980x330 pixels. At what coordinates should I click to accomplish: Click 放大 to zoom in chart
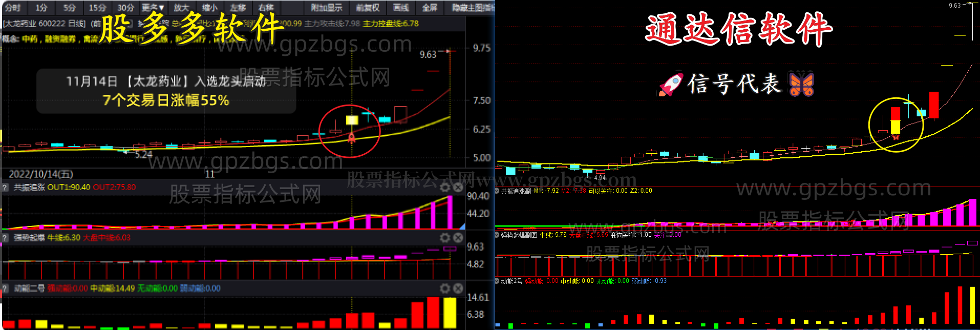tap(182, 8)
